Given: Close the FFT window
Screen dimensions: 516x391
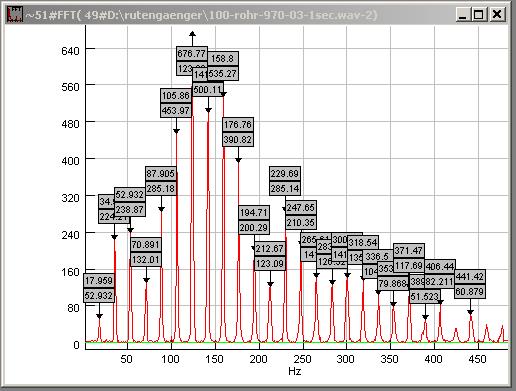Looking at the screenshot, I should point(497,15).
